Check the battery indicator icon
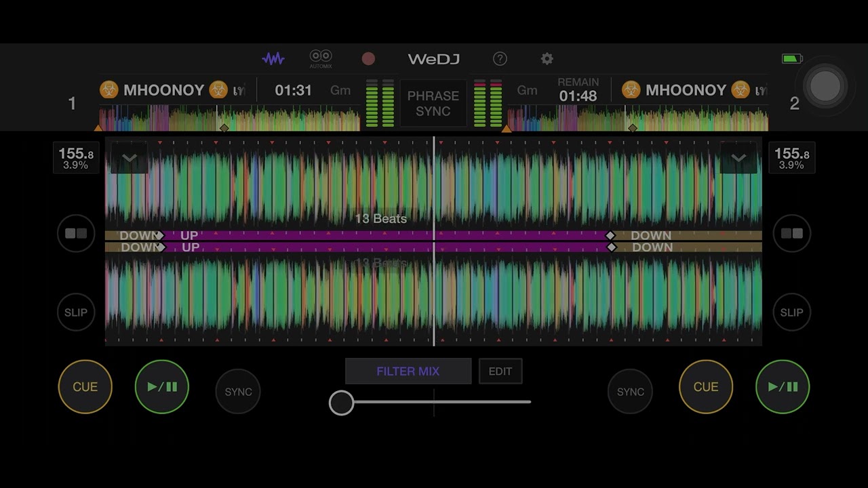 pyautogui.click(x=792, y=59)
